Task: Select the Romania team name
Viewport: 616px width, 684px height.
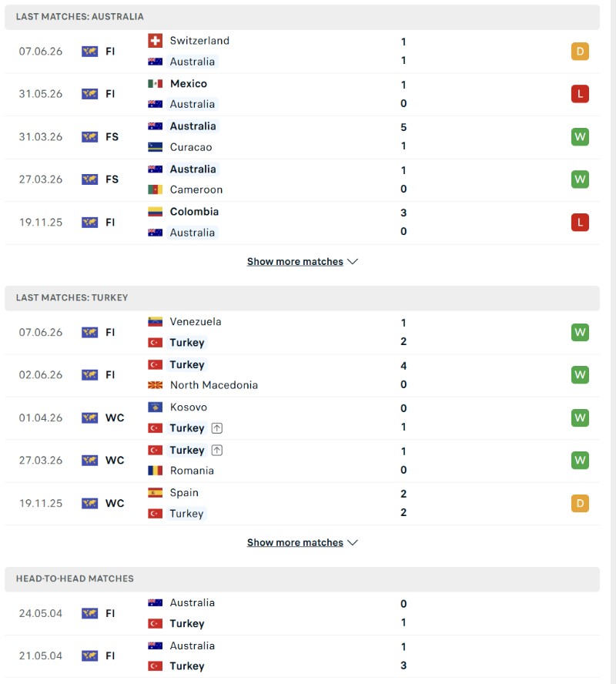Action: 192,471
